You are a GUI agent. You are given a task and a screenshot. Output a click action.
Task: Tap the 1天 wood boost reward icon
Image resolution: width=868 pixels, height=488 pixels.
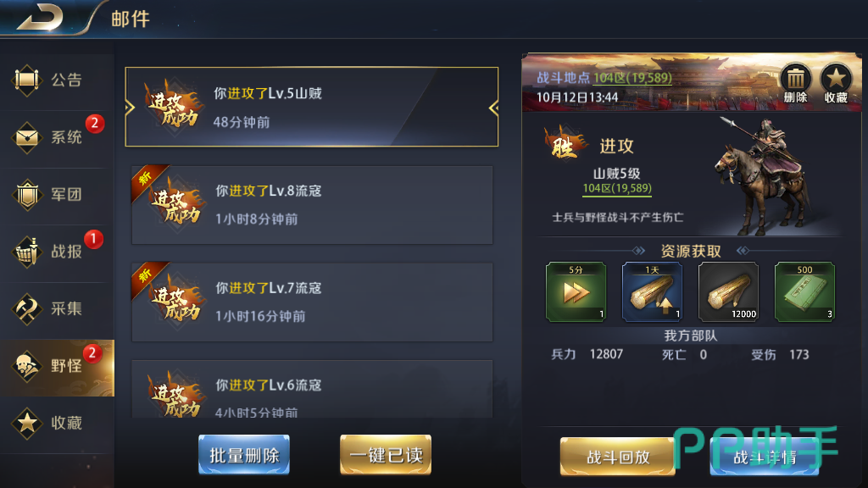coord(652,291)
